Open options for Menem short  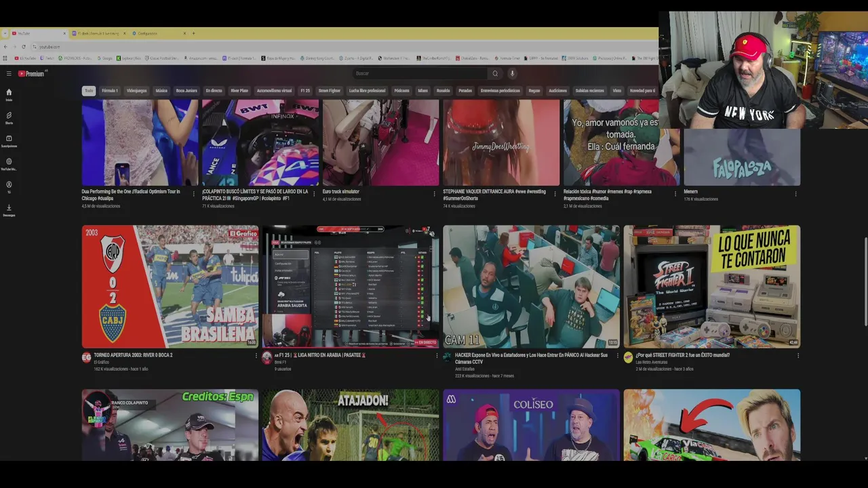tap(795, 193)
